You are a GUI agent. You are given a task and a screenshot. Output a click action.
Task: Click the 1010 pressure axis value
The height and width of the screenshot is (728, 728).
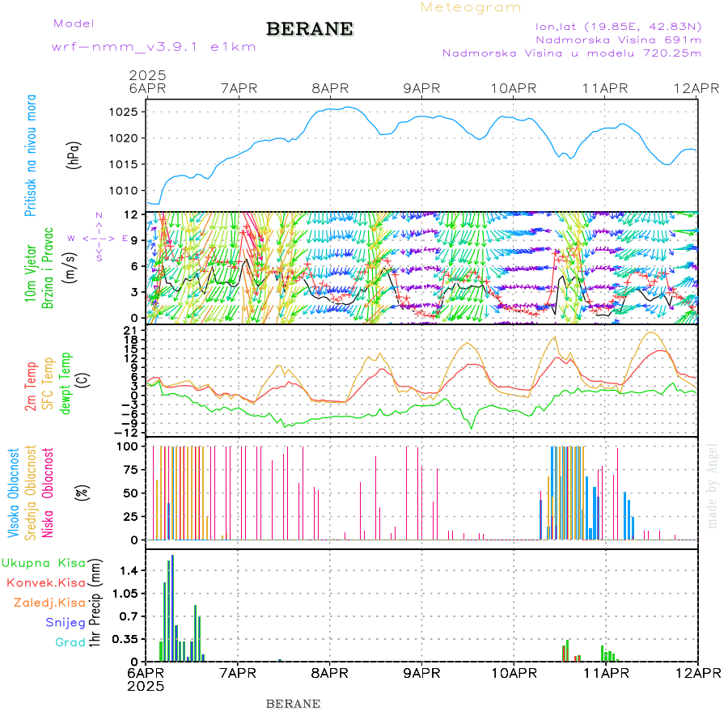click(x=123, y=190)
